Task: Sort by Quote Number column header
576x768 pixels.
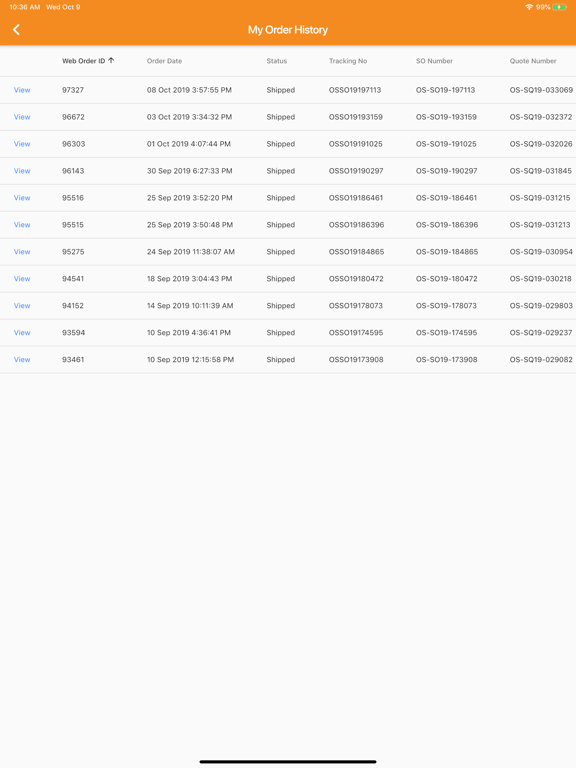Action: (533, 61)
